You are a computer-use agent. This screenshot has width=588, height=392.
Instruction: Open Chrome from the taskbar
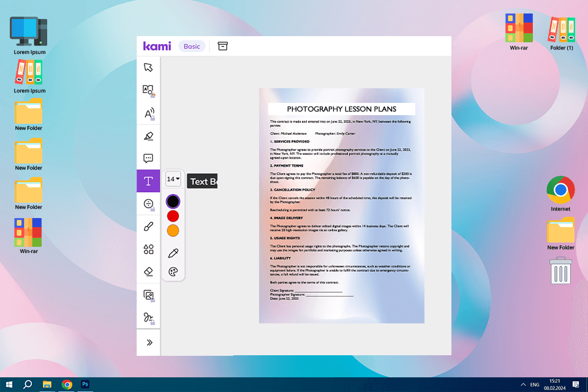[67, 385]
